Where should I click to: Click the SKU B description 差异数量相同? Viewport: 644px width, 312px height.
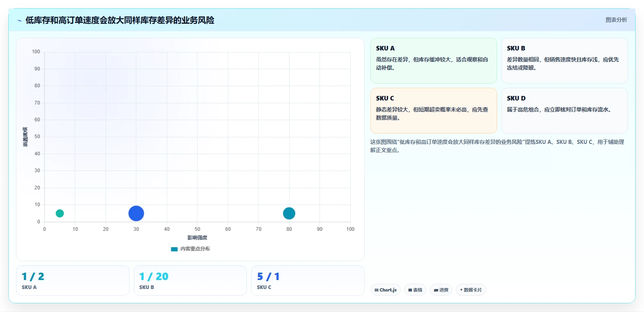coord(563,64)
